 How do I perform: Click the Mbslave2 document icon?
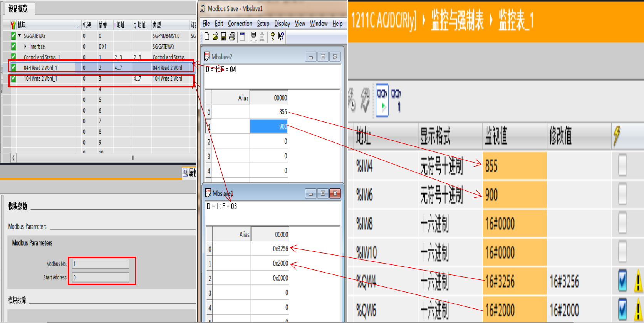[207, 56]
